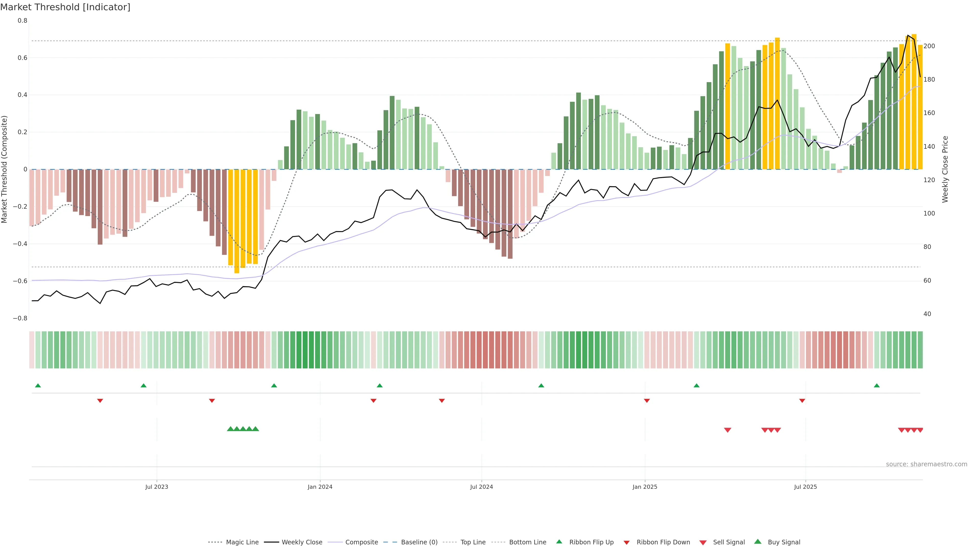Toggle Top Line legend entry
Screen dimensions: 980x551
click(x=473, y=542)
